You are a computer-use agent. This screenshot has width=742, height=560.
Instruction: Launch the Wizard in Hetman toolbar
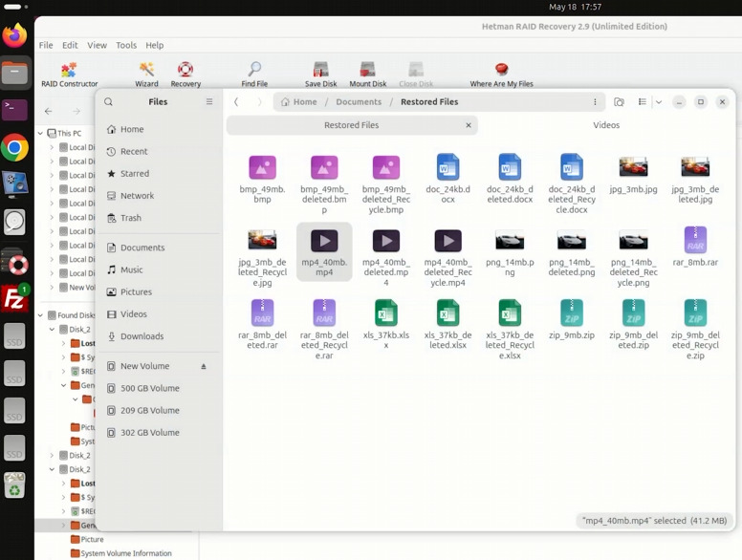coord(146,75)
